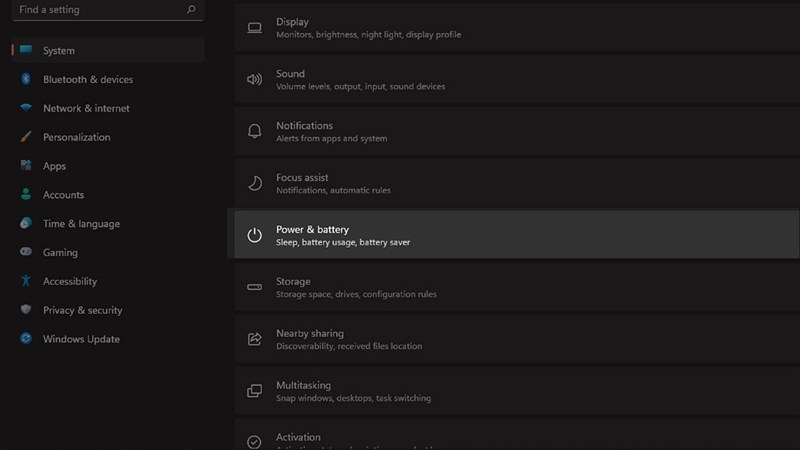Click "Alerts from apps and system" text
800x450 pixels.
coord(332,138)
